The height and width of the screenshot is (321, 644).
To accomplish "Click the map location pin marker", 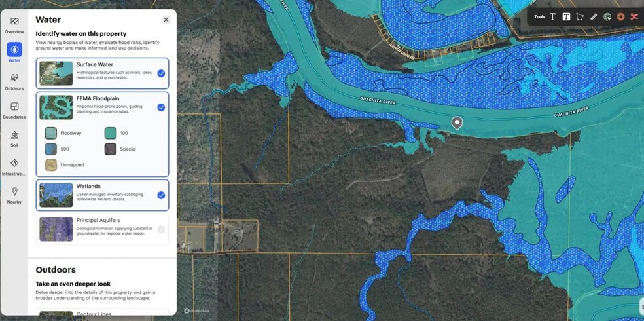I will (457, 123).
